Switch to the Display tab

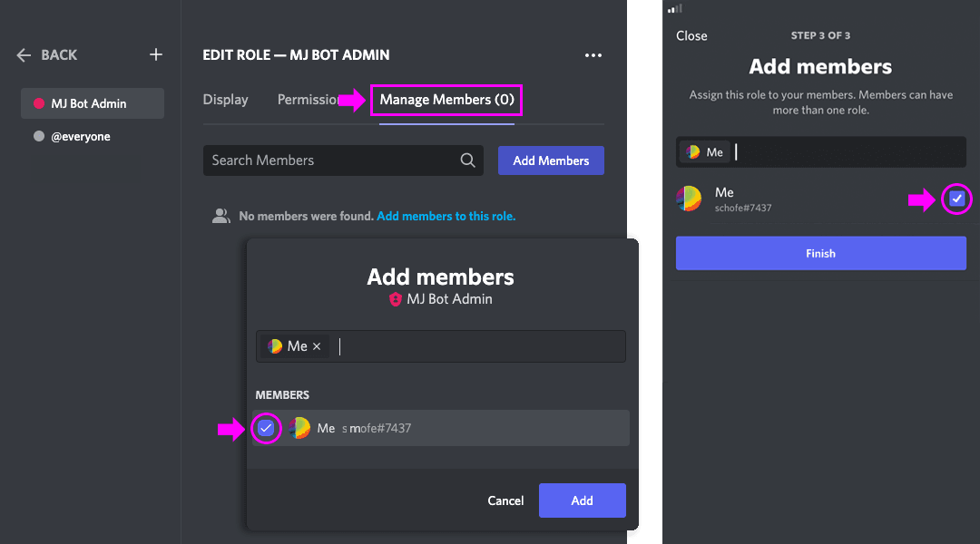click(x=226, y=100)
